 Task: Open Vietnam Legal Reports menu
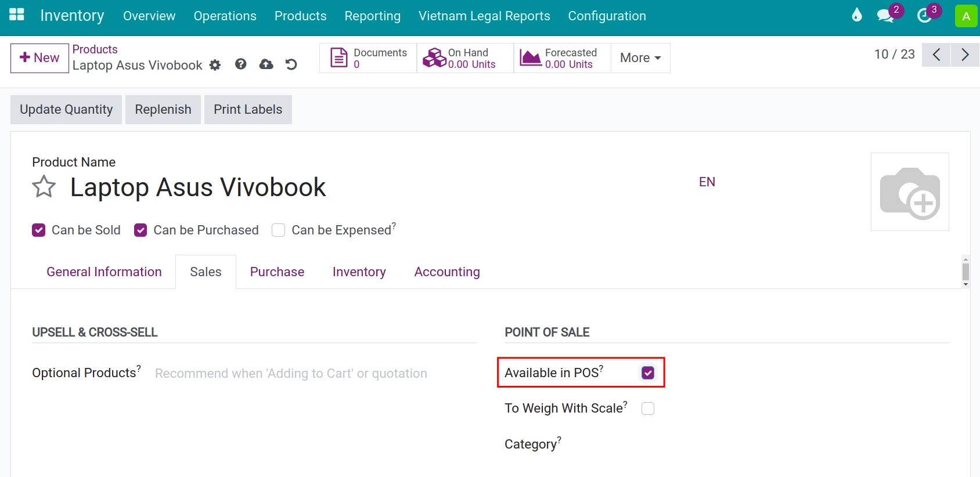(x=484, y=16)
